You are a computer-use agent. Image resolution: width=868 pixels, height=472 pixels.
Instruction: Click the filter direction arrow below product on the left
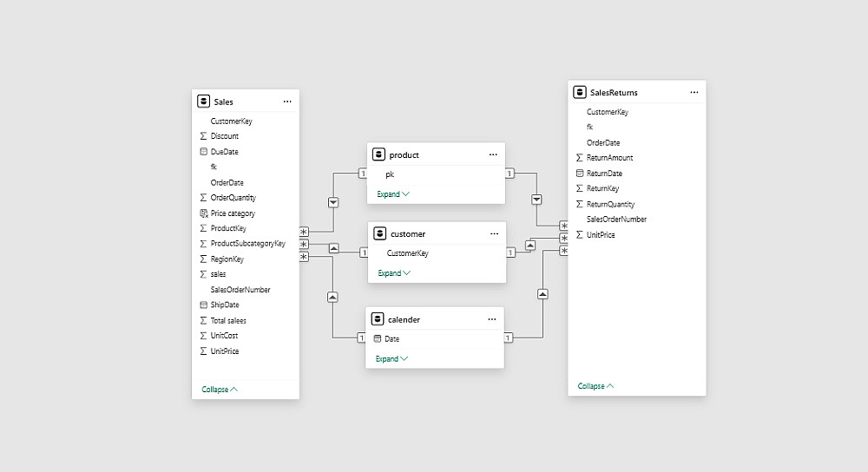point(333,202)
